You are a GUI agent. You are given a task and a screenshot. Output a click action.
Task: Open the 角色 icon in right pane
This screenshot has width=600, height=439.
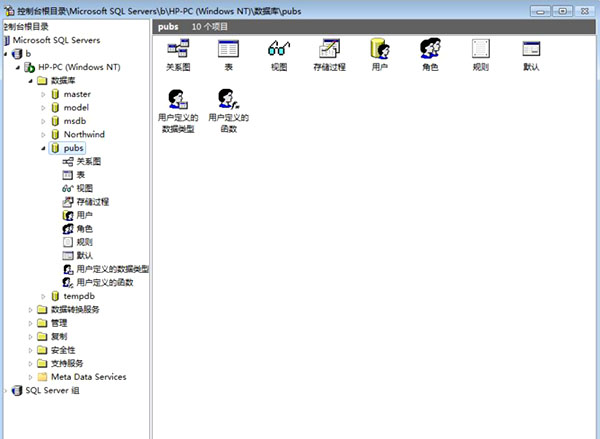[x=430, y=49]
